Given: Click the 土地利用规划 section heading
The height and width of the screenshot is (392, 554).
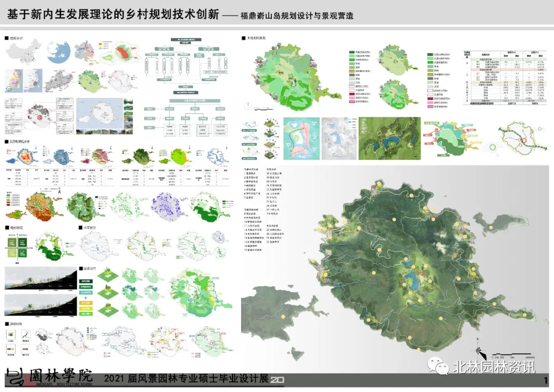Looking at the screenshot, I should point(254,38).
